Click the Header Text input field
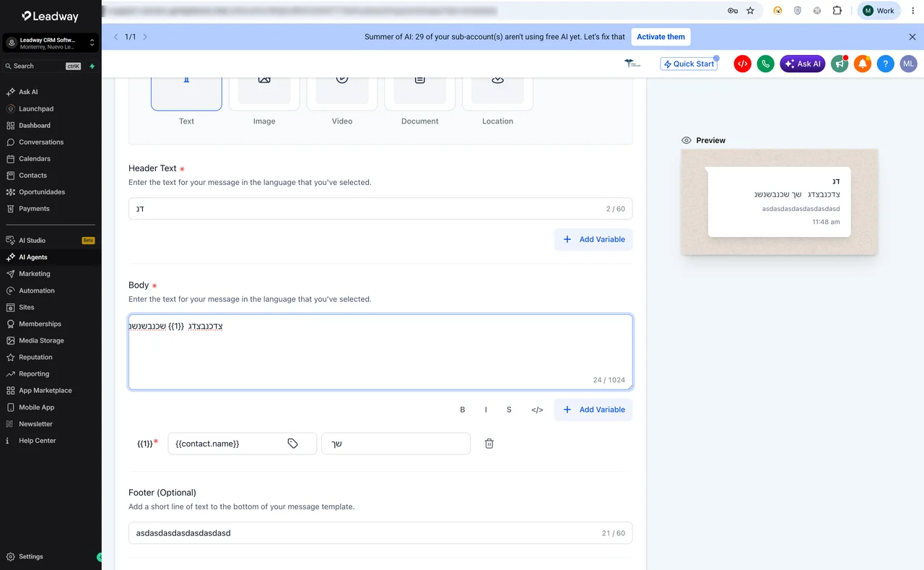This screenshot has width=924, height=570. click(x=380, y=209)
